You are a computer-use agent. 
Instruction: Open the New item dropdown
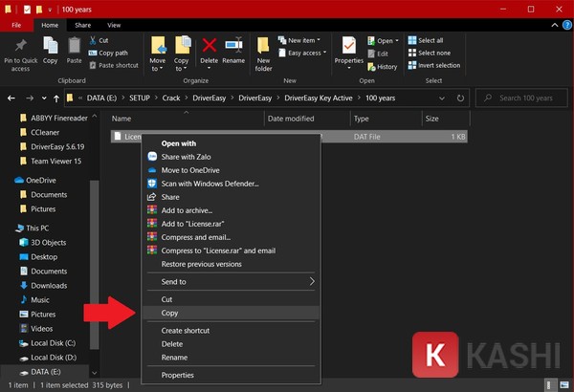click(299, 40)
